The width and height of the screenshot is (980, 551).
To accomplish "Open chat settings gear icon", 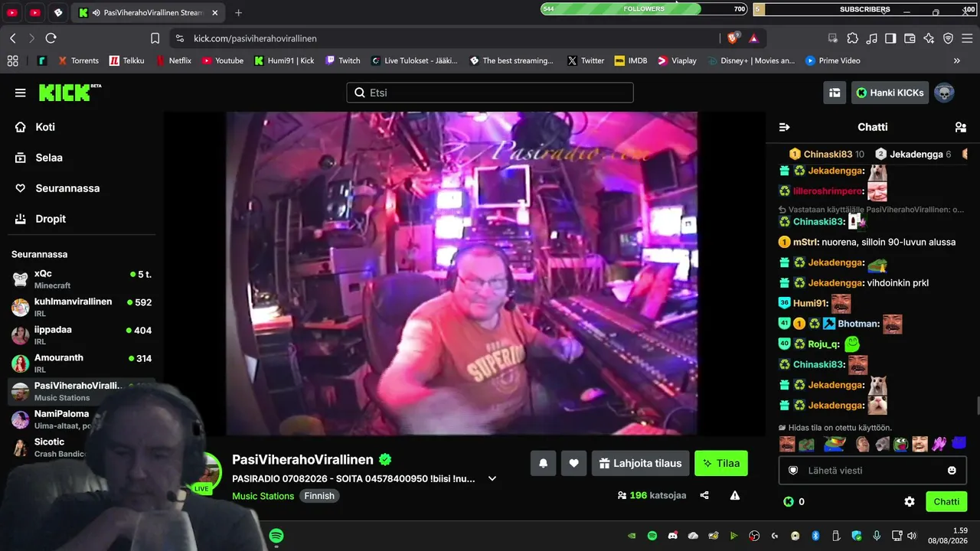I will pos(910,502).
